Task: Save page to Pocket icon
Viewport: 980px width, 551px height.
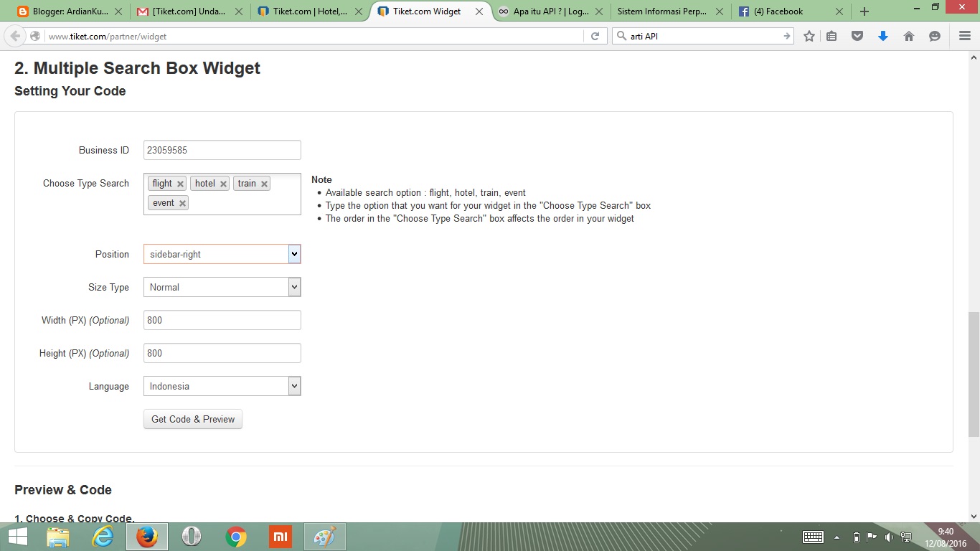Action: tap(857, 36)
